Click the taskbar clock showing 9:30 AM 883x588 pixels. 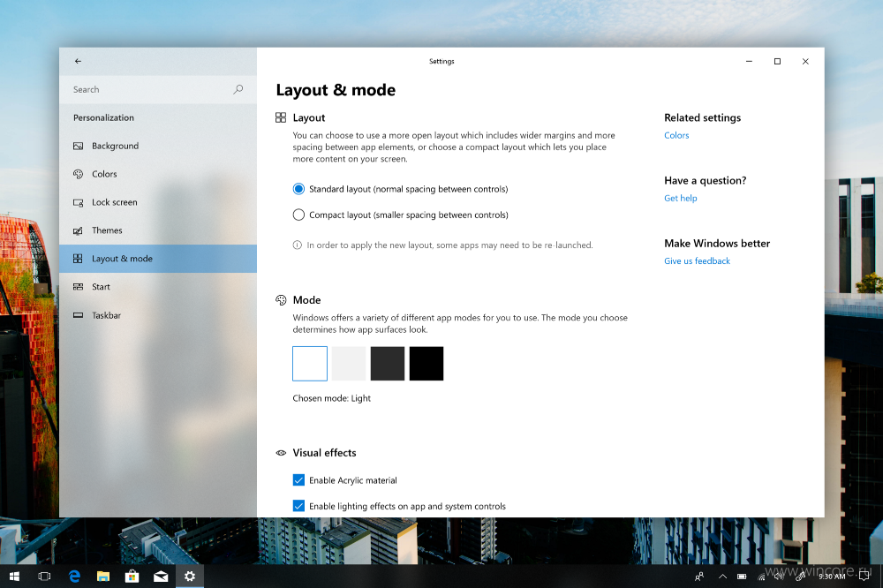coord(832,577)
